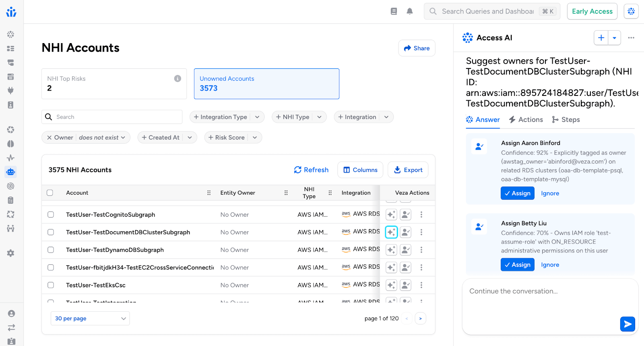644x346 pixels.
Task: Switch to the Steps tab
Action: tap(566, 120)
